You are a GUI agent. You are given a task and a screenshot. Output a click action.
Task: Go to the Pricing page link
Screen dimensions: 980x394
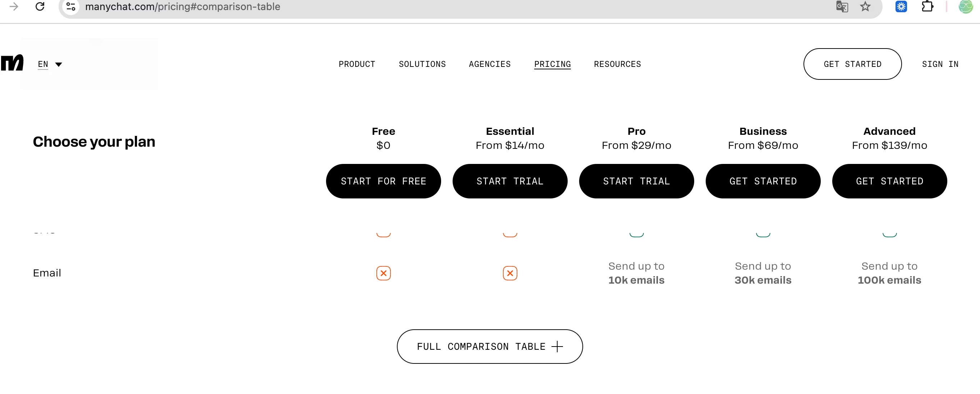click(552, 64)
